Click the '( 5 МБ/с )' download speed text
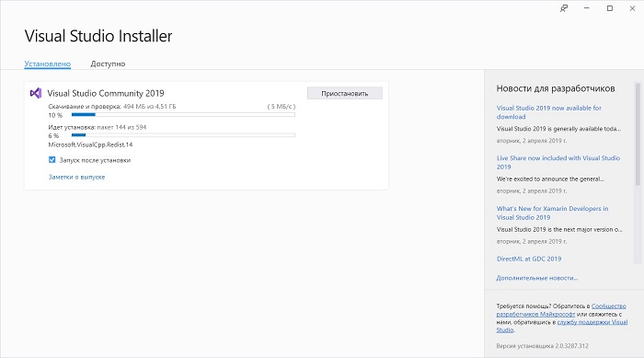This screenshot has height=358, width=644. click(282, 106)
